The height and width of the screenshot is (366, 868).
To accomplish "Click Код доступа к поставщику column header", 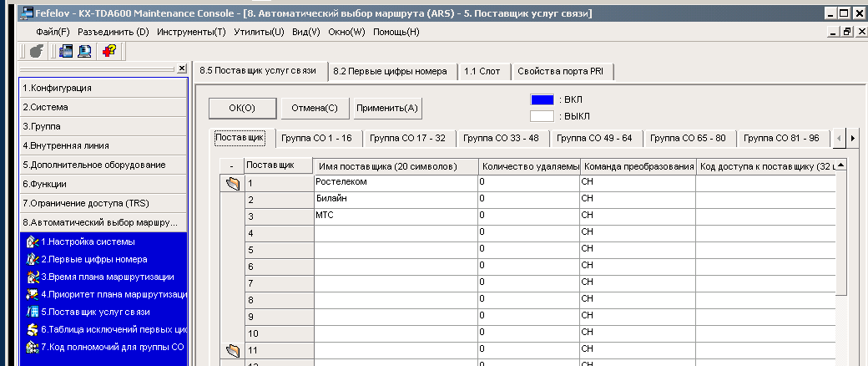I will 765,167.
